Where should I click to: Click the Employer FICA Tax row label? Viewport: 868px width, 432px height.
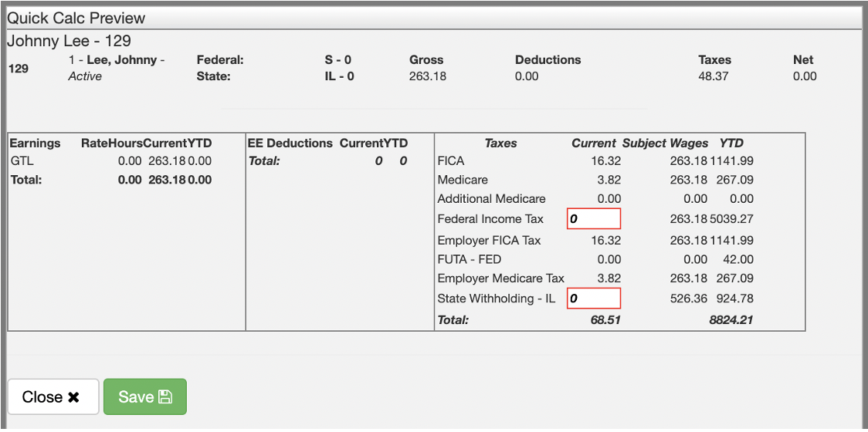tap(489, 240)
